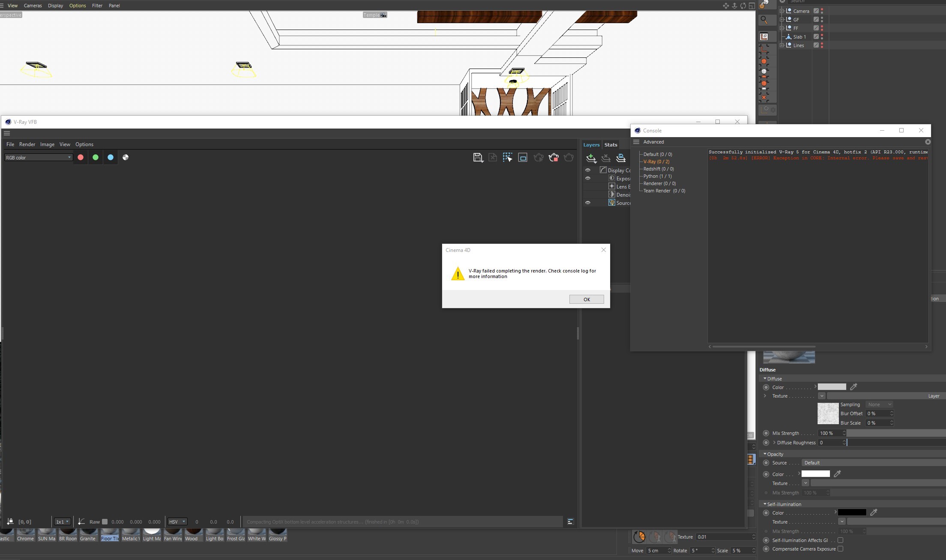Image resolution: width=946 pixels, height=560 pixels.
Task: Click the orange X snap icon in sidebar
Action: [x=764, y=97]
